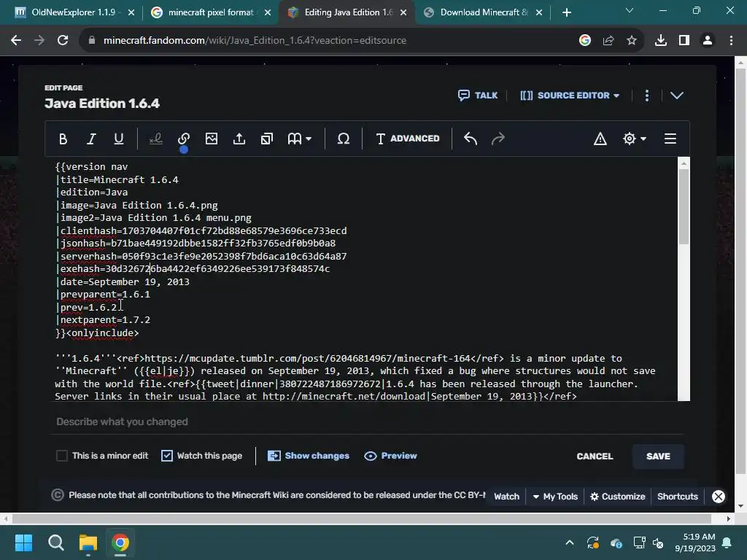
Task: Apply underline formatting in editor toolbar
Action: coord(119,139)
